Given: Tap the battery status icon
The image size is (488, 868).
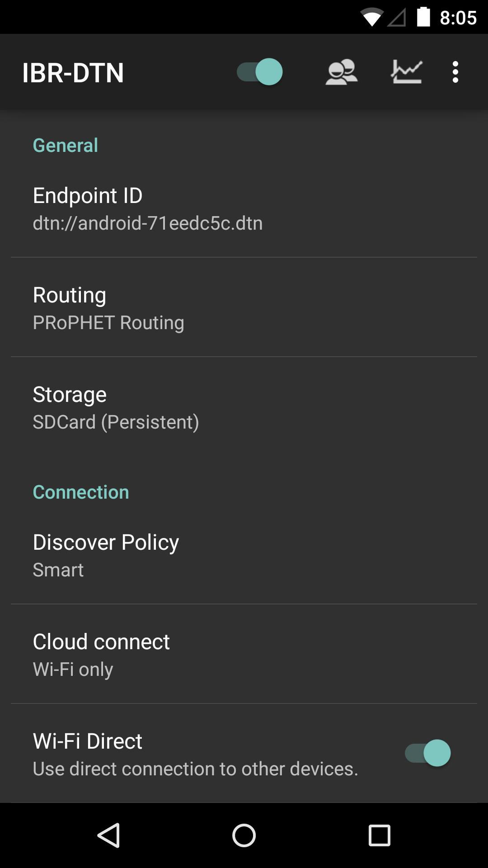Looking at the screenshot, I should click(423, 17).
